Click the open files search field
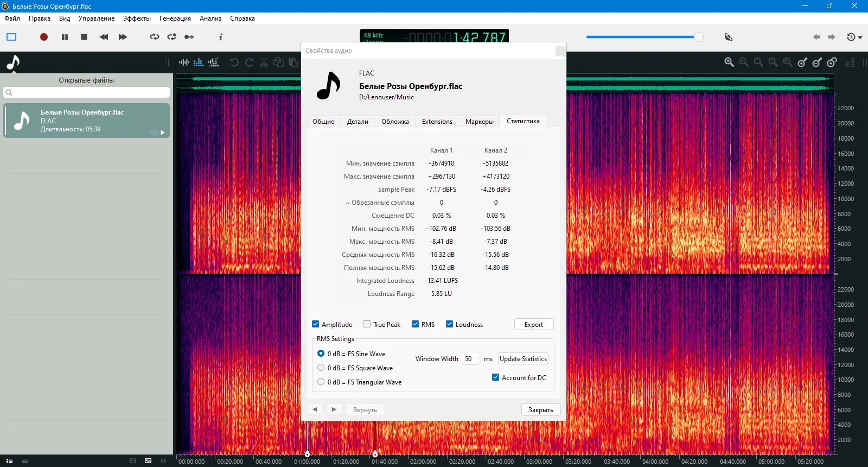The width and height of the screenshot is (868, 467). [86, 92]
